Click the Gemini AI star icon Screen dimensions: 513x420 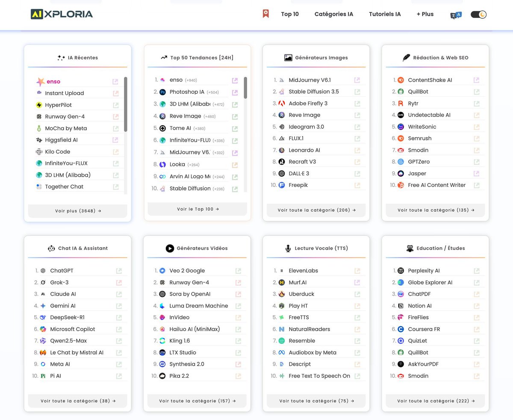pos(43,306)
